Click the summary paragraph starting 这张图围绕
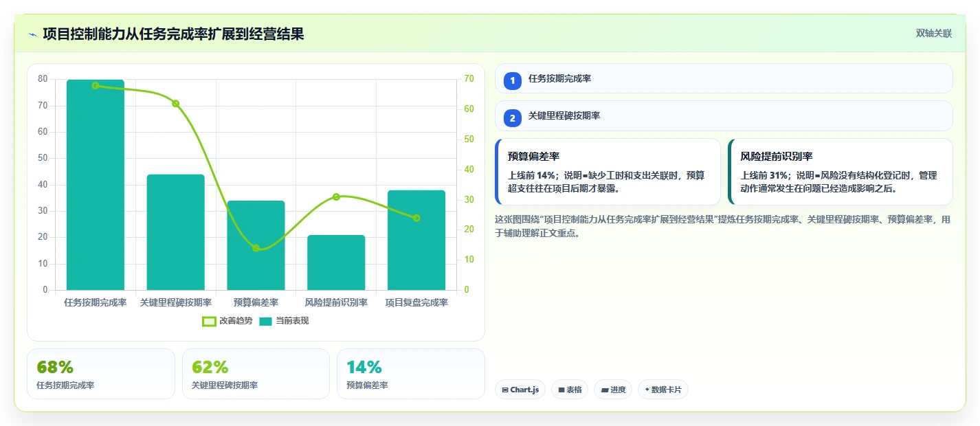The image size is (980, 426). click(x=724, y=226)
